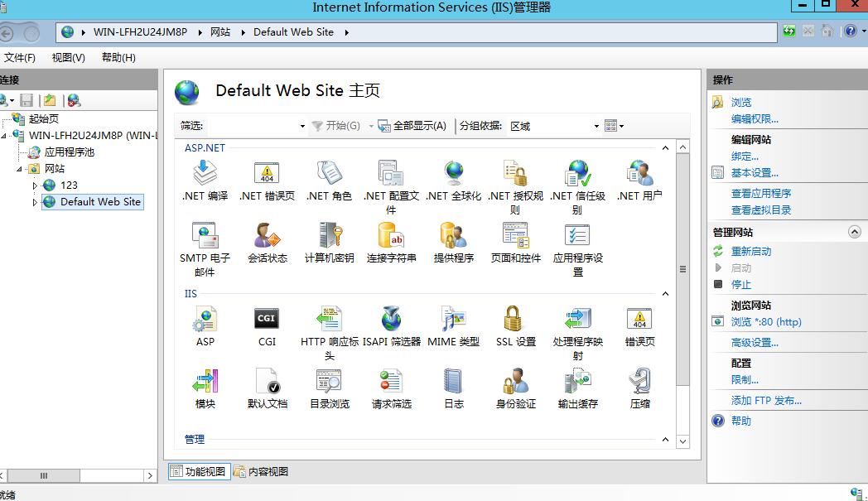Expand the 123 site tree node
The width and height of the screenshot is (868, 501).
35,185
